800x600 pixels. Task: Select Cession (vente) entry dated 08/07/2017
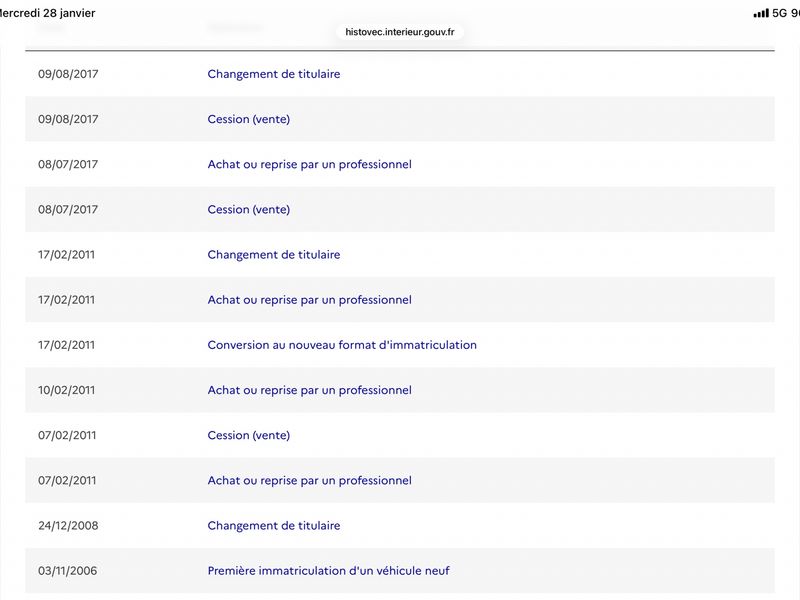[x=248, y=210]
